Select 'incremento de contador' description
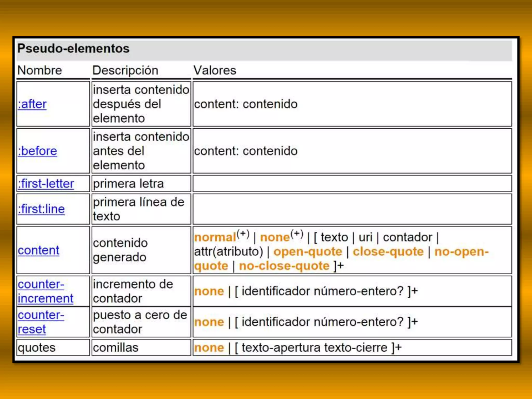 (x=133, y=291)
